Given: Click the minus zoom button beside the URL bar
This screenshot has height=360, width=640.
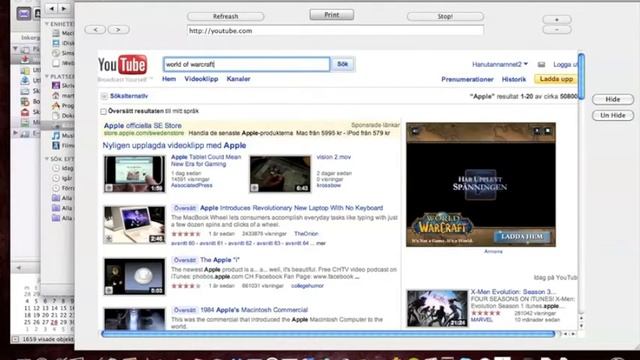Looking at the screenshot, I should pyautogui.click(x=557, y=30).
